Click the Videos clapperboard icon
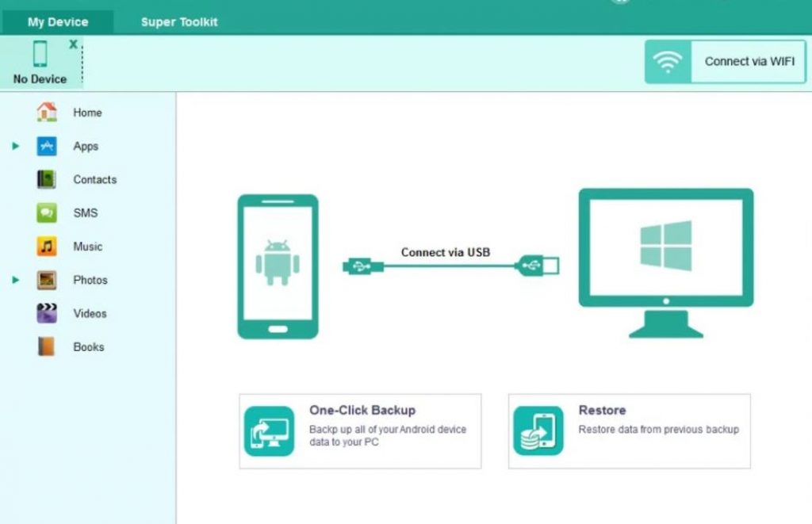The height and width of the screenshot is (524, 812). pos(47,313)
